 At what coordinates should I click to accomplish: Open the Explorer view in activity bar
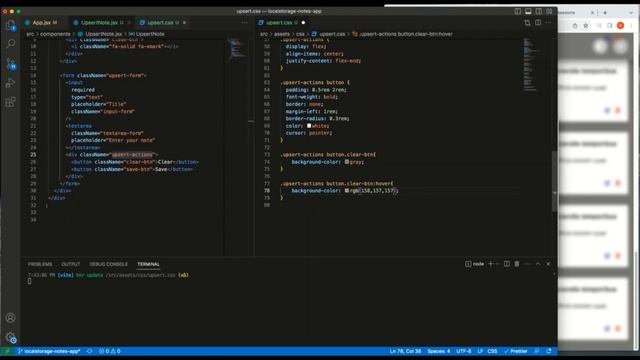[x=11, y=25]
